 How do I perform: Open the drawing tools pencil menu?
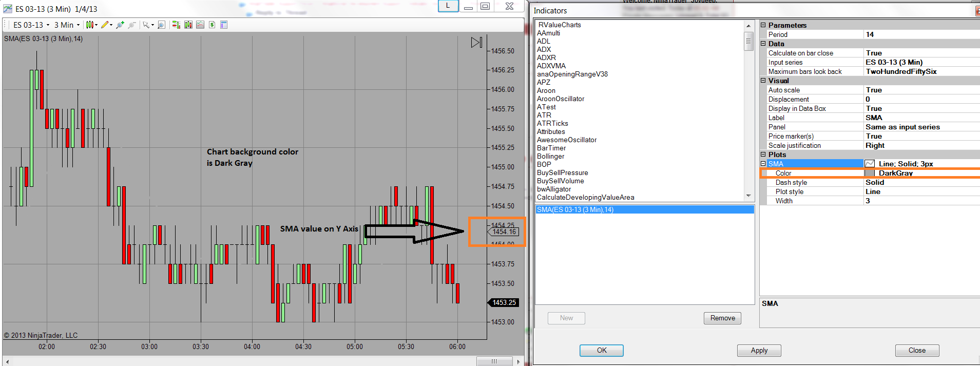(106, 25)
